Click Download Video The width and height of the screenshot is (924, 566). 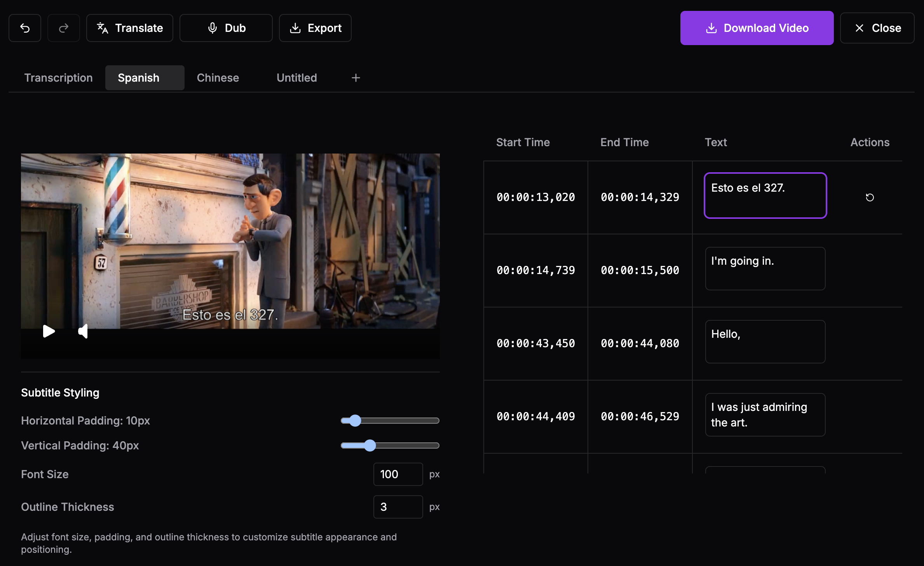click(757, 28)
